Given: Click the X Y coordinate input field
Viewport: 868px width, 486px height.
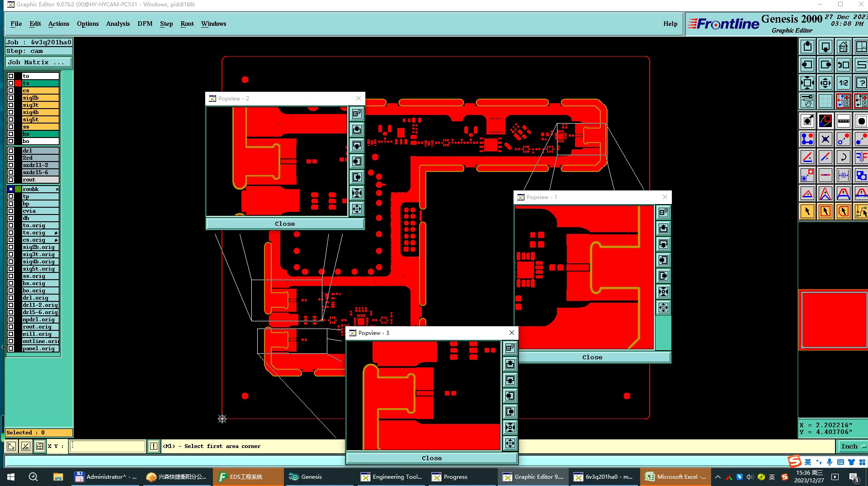Looking at the screenshot, I should pos(108,446).
